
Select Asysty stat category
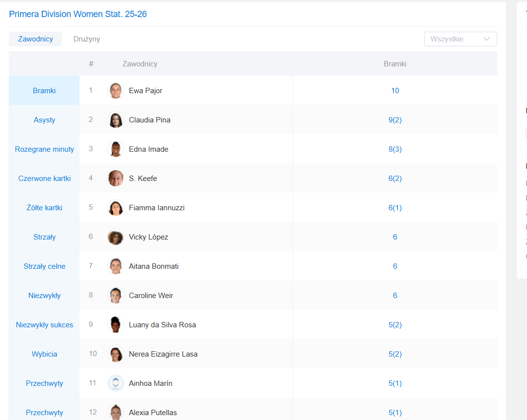click(x=44, y=120)
